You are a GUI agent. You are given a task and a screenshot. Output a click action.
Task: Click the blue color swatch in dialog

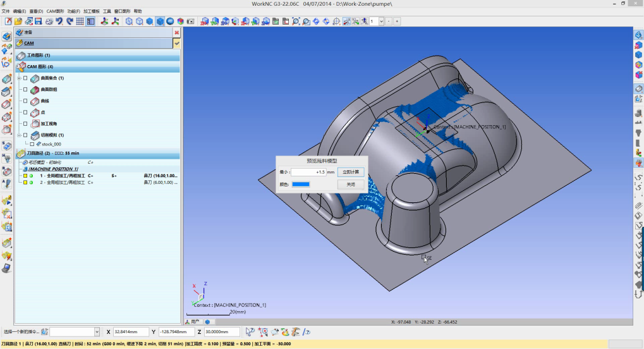click(301, 185)
